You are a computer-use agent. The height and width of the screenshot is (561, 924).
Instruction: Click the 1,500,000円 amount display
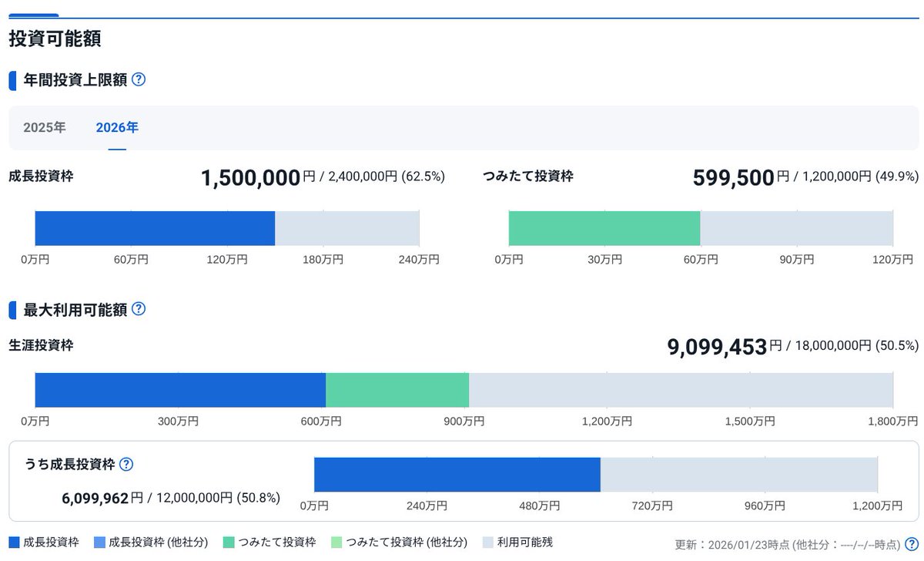(250, 177)
